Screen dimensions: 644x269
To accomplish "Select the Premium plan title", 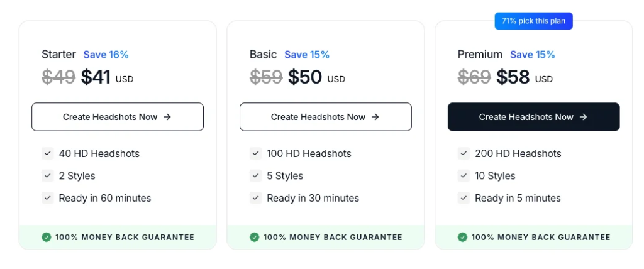I will [480, 55].
